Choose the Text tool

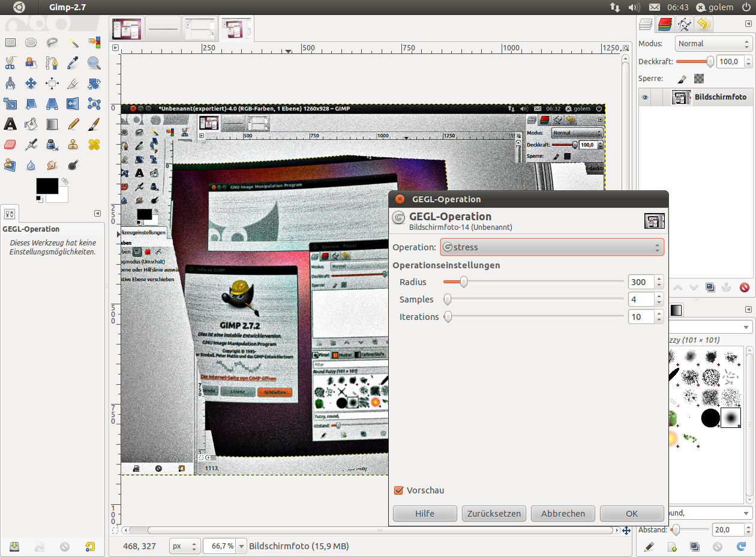click(10, 124)
